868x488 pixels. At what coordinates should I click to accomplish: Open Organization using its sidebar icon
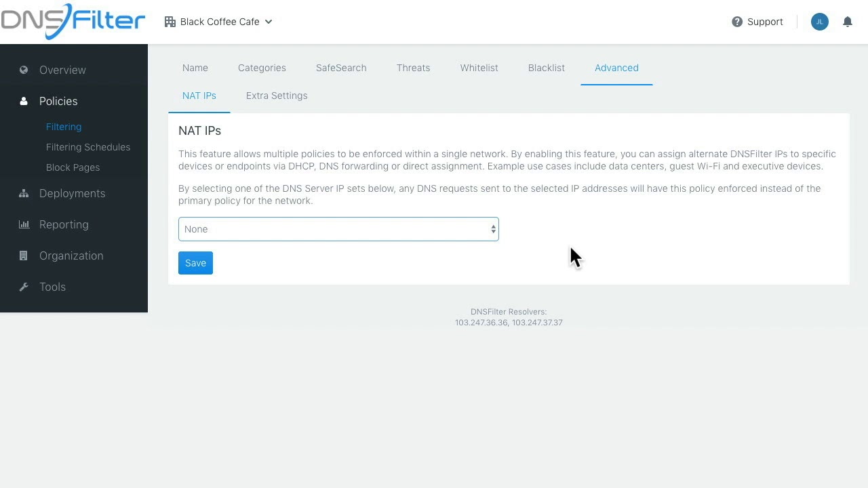pyautogui.click(x=24, y=256)
